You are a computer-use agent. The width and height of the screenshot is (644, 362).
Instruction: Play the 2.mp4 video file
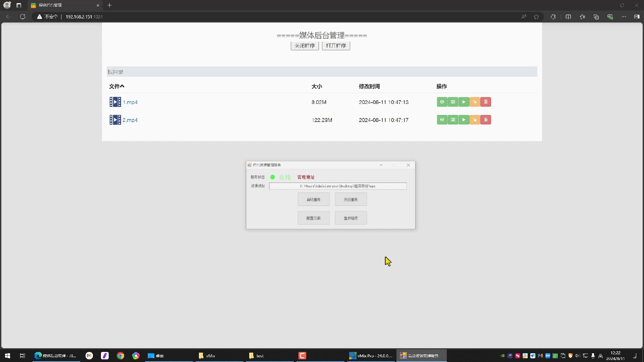pos(464,120)
